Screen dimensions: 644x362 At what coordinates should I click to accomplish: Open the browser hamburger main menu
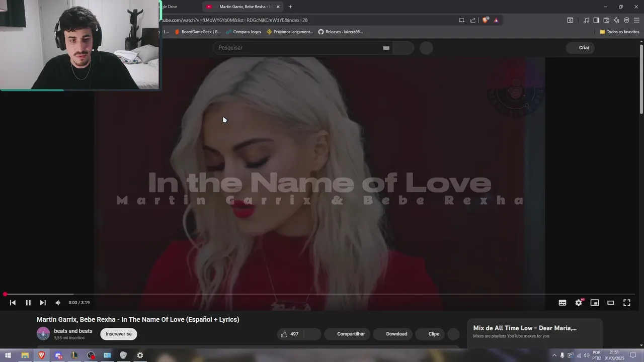pyautogui.click(x=636, y=20)
